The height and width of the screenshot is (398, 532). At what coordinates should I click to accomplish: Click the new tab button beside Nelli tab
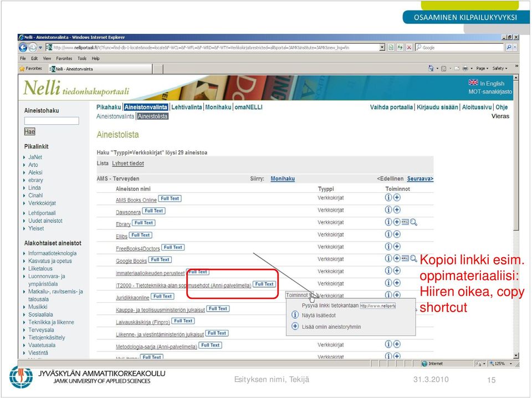[x=157, y=69]
